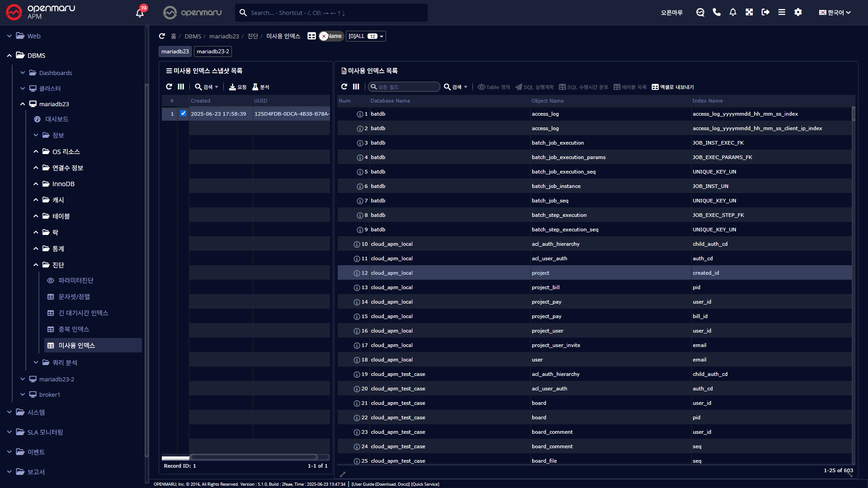
Task: Click info icon for row 9 batch_step_execution_seq
Action: click(x=360, y=230)
